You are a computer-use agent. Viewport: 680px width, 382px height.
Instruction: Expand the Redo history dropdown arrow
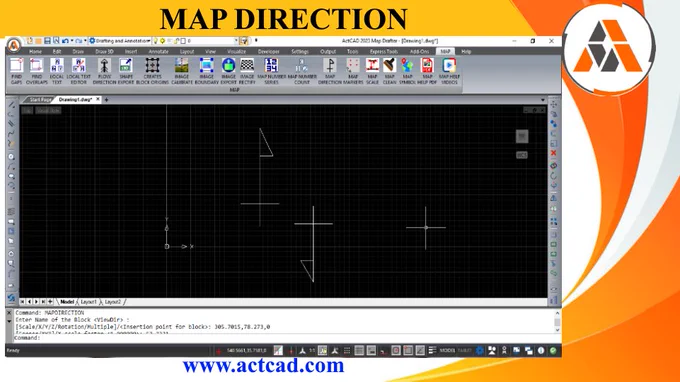click(x=85, y=41)
